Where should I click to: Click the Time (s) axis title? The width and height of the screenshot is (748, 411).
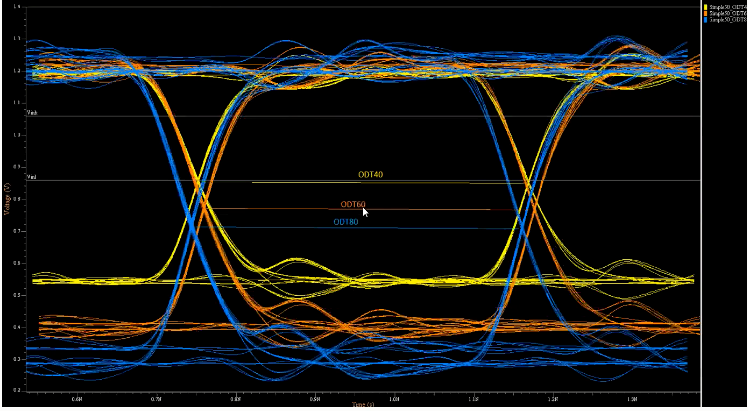tap(363, 404)
